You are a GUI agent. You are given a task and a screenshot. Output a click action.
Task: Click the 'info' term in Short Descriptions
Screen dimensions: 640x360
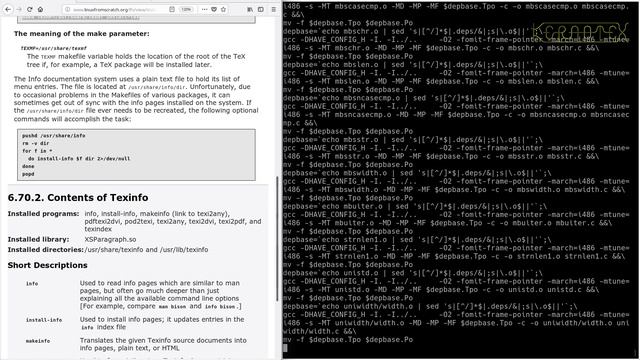click(32, 283)
